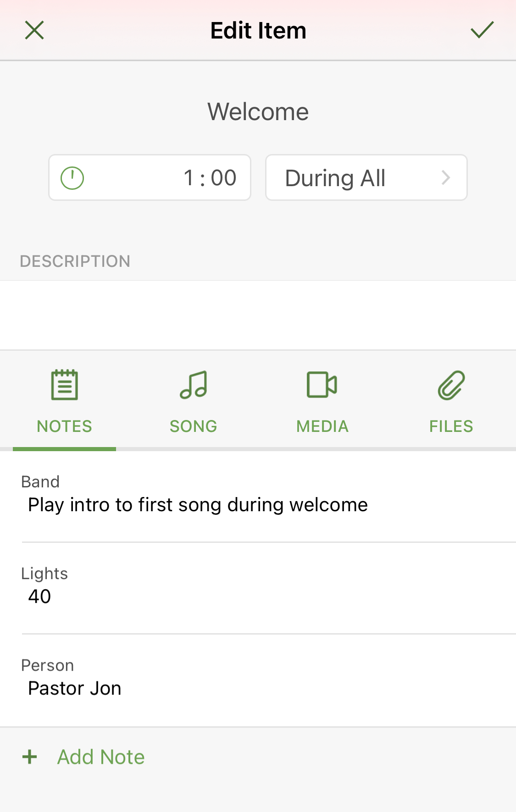This screenshot has width=516, height=812.
Task: Select the Notes notepad icon
Action: [x=64, y=385]
